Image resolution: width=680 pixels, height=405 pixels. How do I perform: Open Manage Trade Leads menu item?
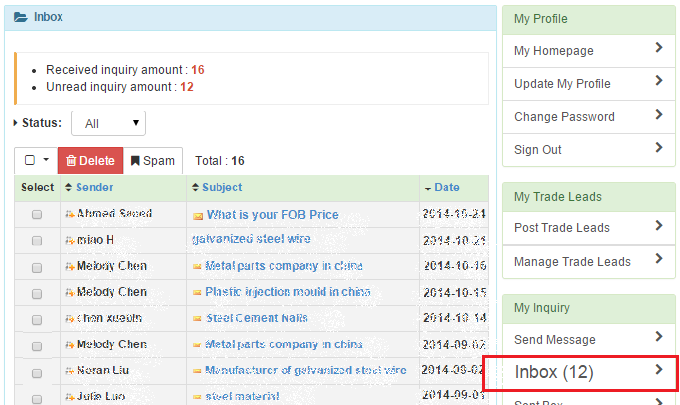click(589, 261)
